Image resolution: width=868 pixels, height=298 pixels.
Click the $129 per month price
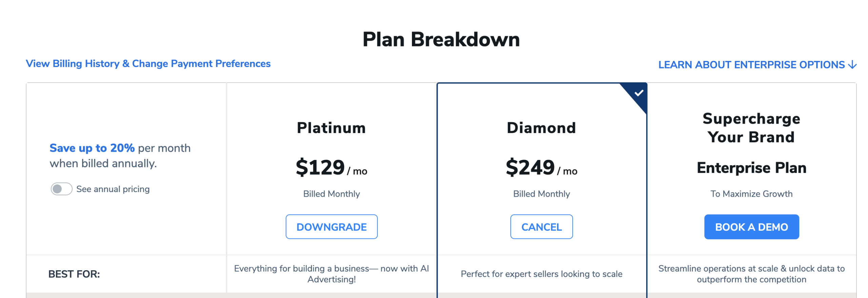331,168
